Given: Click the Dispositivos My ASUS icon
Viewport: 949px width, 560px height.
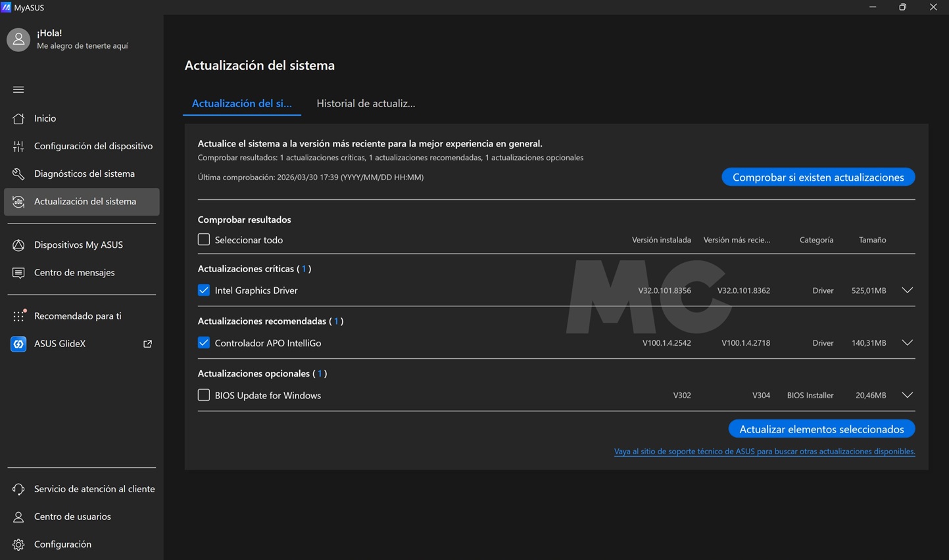Looking at the screenshot, I should pyautogui.click(x=18, y=245).
